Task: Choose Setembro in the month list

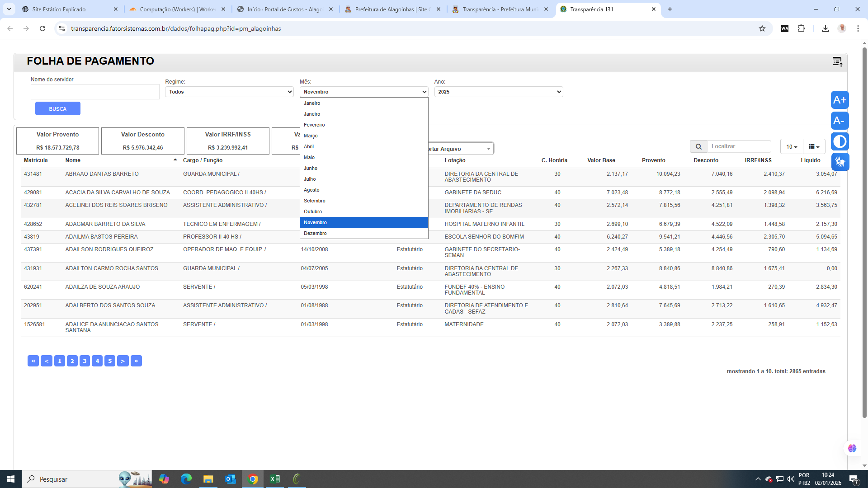Action: pos(315,201)
